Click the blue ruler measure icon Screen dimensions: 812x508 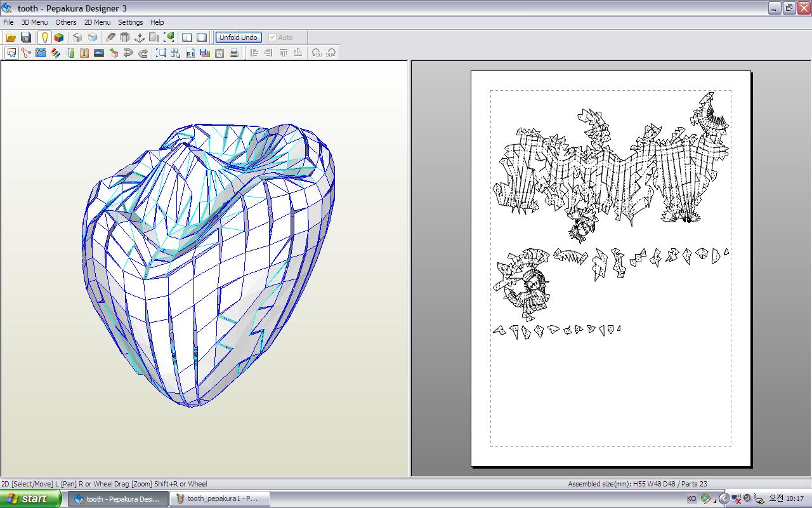pyautogui.click(x=41, y=53)
